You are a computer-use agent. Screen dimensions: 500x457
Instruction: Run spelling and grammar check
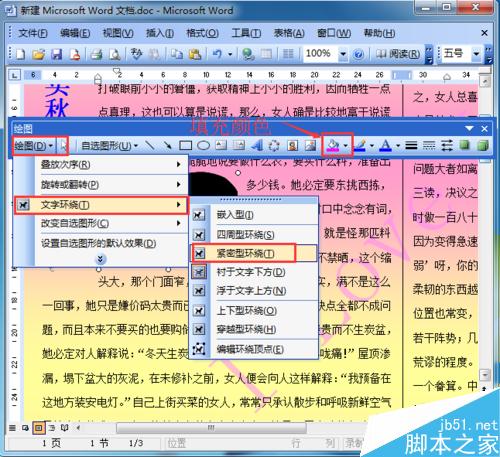[136, 54]
